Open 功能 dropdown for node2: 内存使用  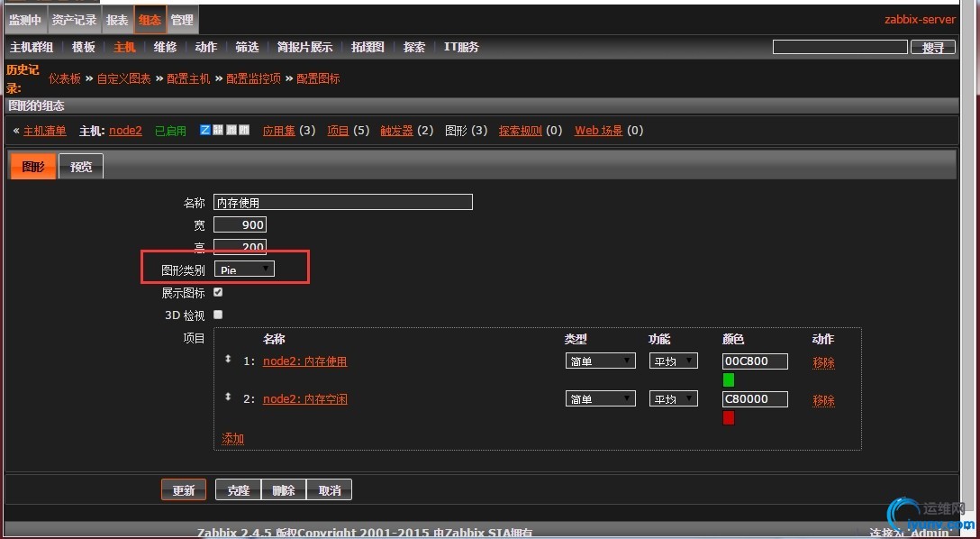pos(673,361)
